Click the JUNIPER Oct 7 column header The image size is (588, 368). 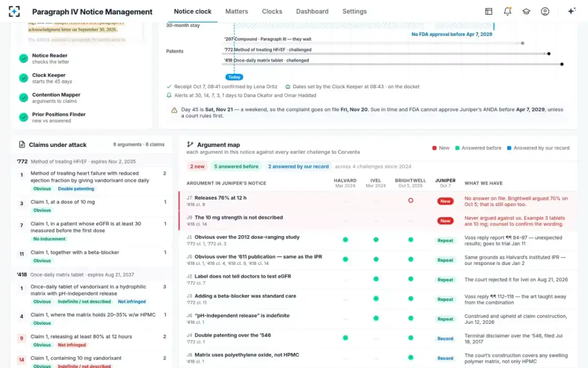(x=445, y=183)
